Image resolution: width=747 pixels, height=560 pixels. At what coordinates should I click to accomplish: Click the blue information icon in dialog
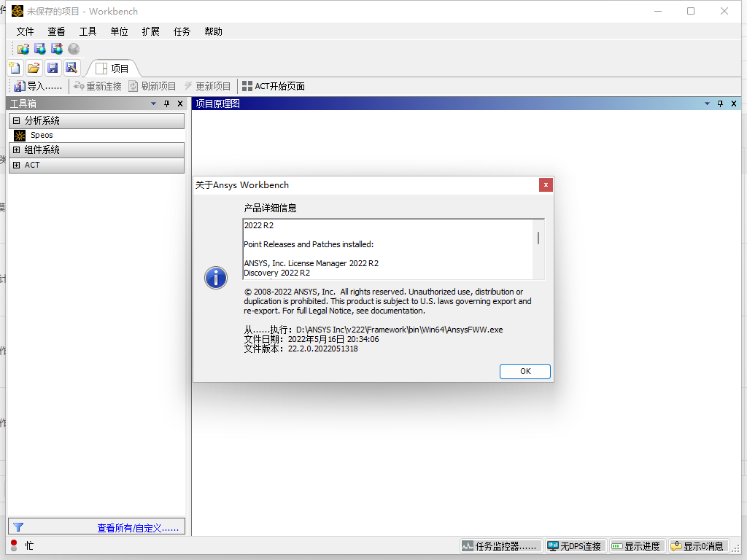point(216,278)
